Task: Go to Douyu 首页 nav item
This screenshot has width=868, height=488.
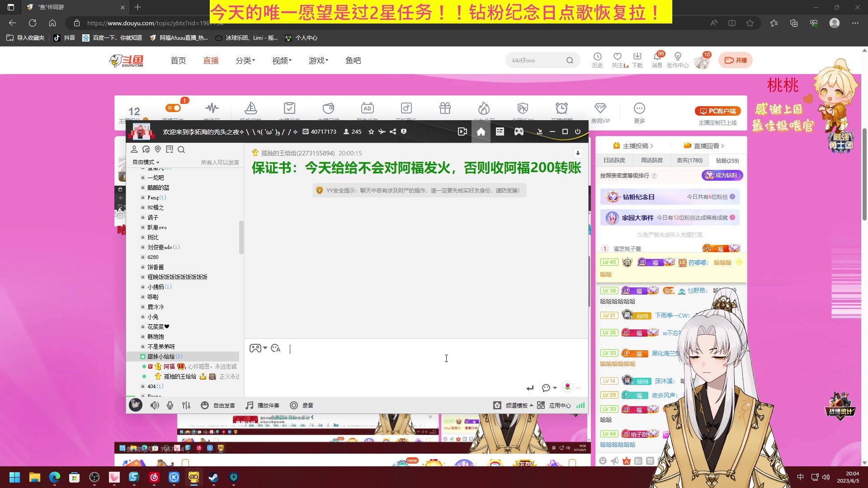Action: coord(178,61)
